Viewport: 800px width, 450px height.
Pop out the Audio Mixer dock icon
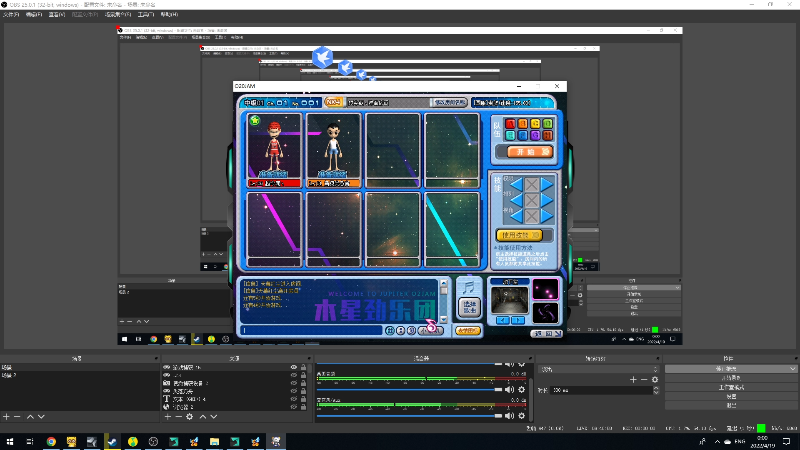[530, 359]
